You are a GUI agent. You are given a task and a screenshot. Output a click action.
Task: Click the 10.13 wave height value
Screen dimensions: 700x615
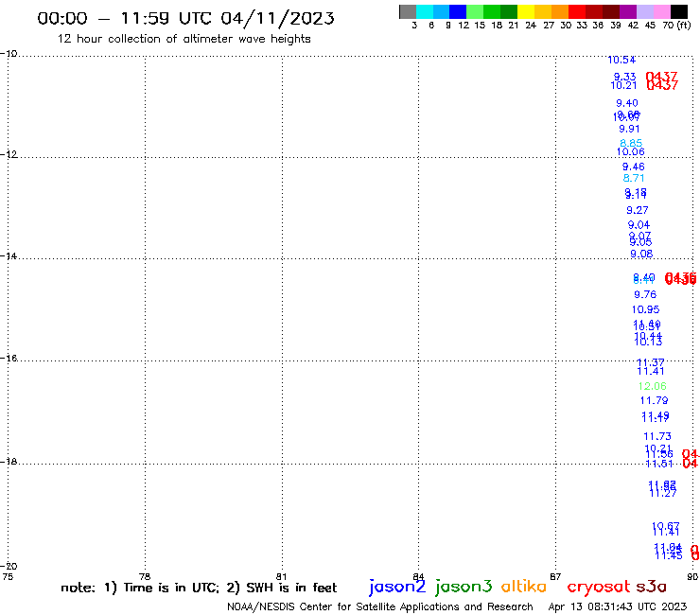tap(648, 342)
